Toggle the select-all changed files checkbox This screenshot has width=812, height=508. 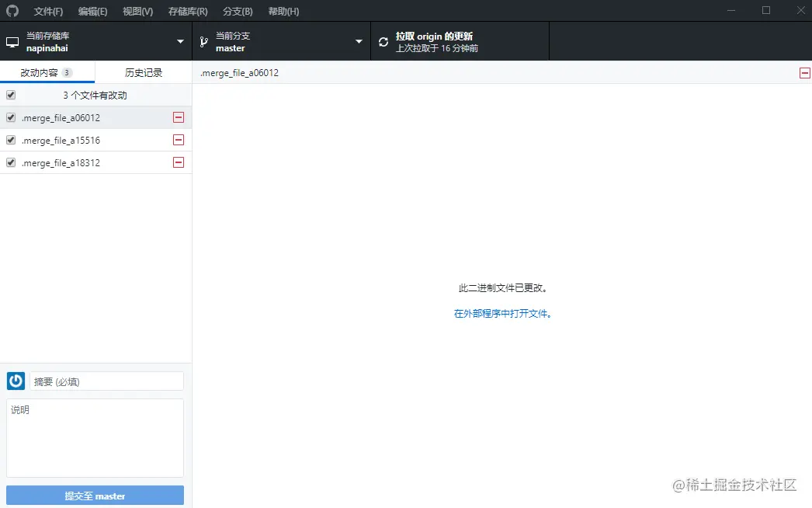(x=11, y=95)
